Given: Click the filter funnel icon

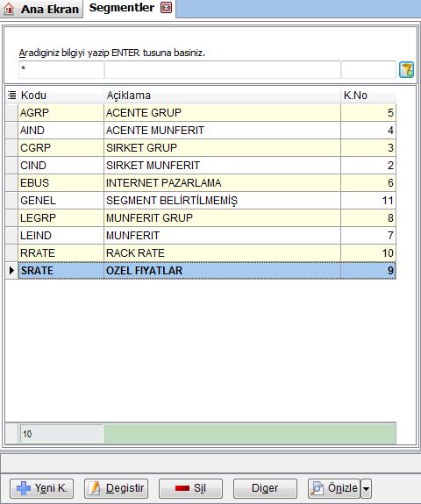Looking at the screenshot, I should pyautogui.click(x=406, y=70).
